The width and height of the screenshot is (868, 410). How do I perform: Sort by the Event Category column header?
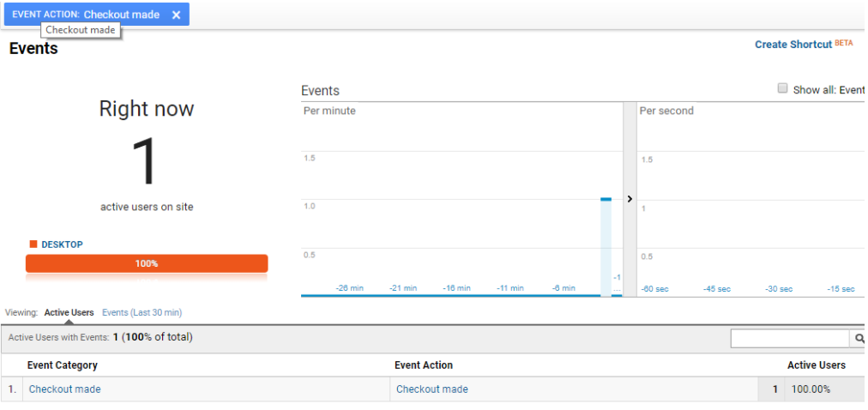(62, 365)
